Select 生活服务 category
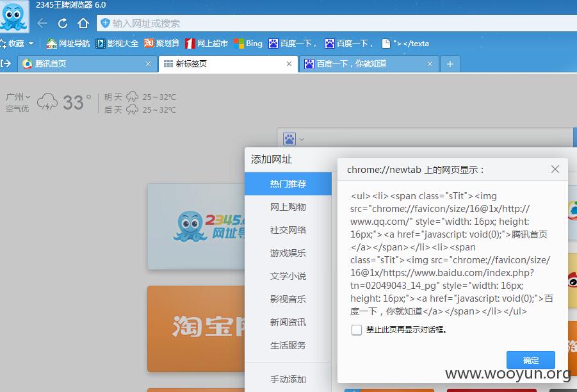The image size is (577, 392). (x=288, y=345)
